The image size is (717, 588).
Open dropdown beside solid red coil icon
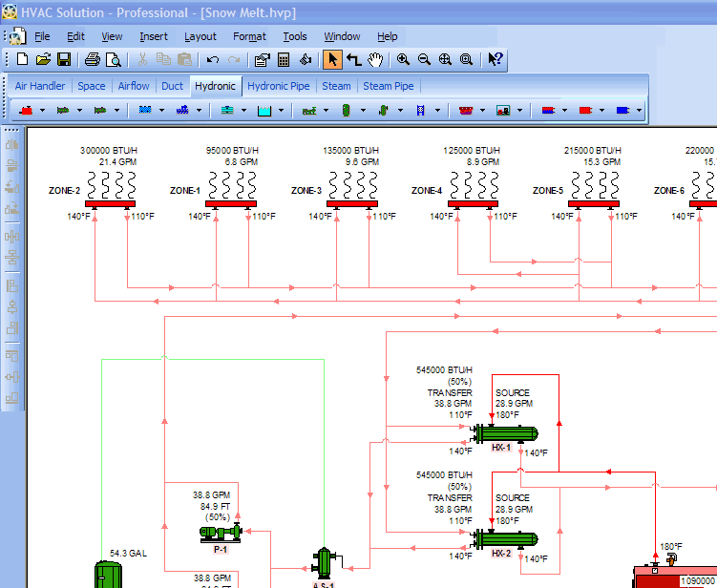(601, 110)
